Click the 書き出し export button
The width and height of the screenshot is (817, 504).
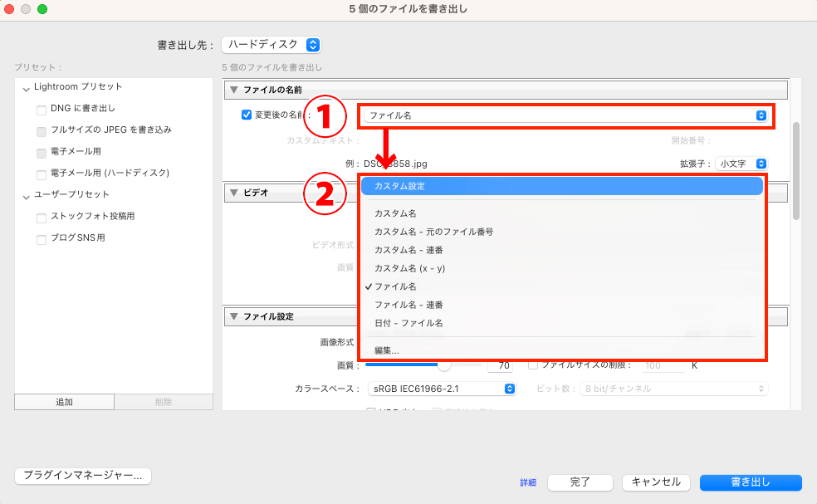click(x=750, y=482)
